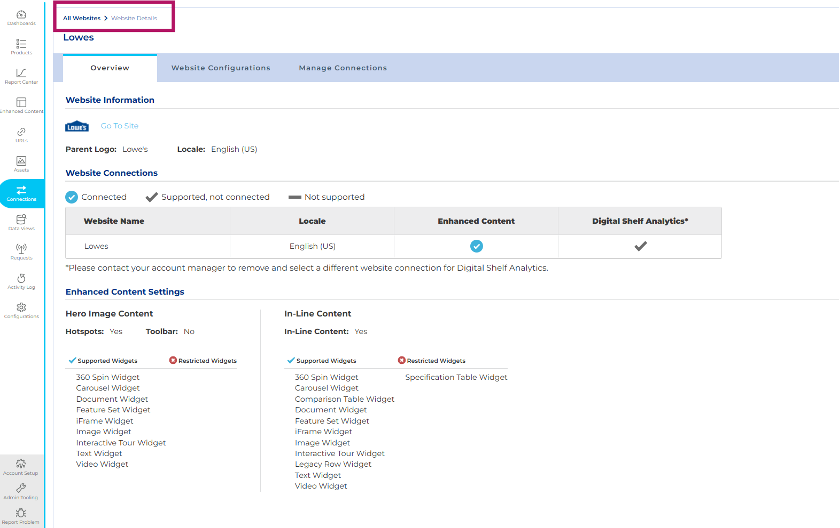
Task: Click Hotspots Yes value
Action: click(116, 331)
